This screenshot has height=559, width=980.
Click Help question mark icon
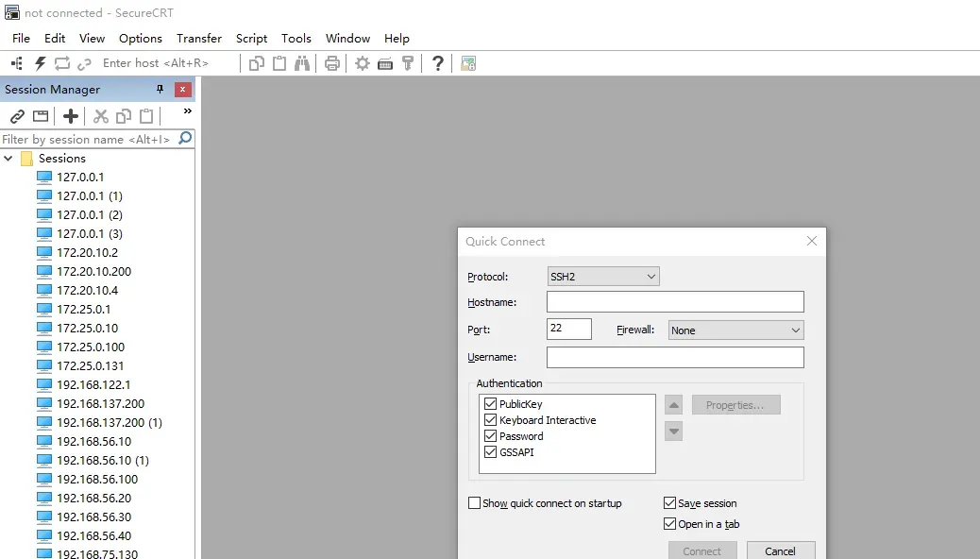click(437, 63)
